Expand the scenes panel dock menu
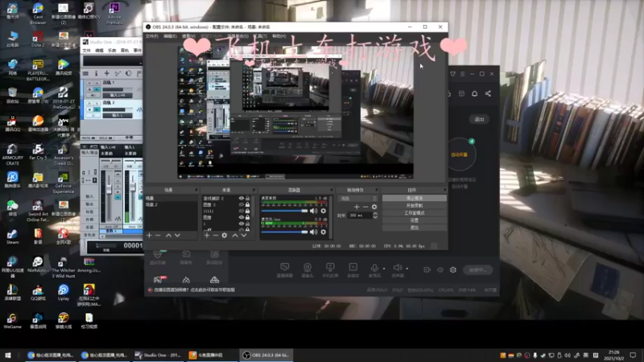This screenshot has height=362, width=644. [x=196, y=190]
